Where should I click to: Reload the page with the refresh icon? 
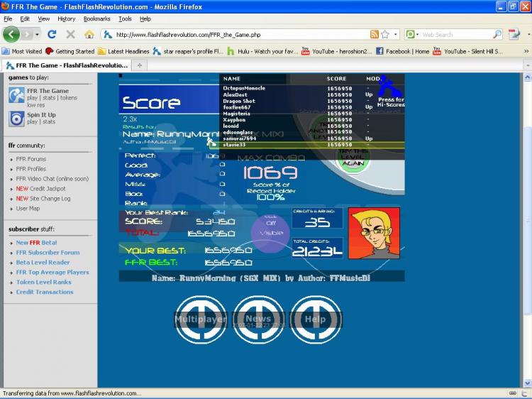tap(52, 34)
